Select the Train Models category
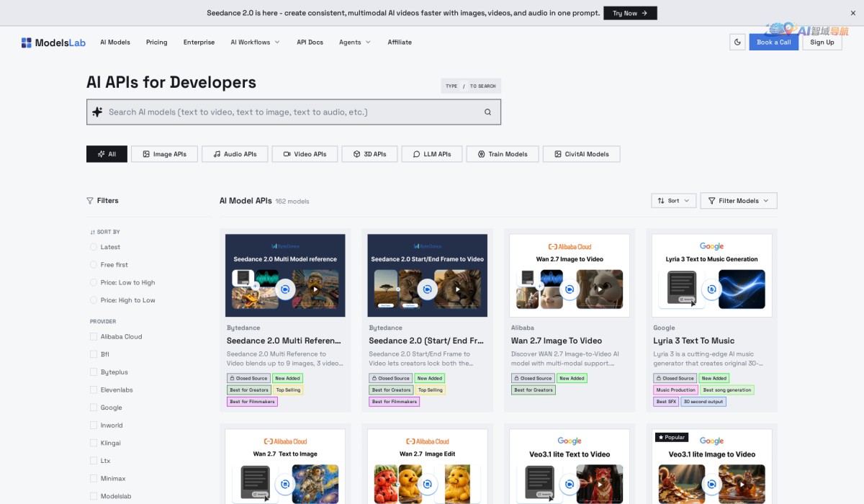The height and width of the screenshot is (504, 864). coord(501,154)
